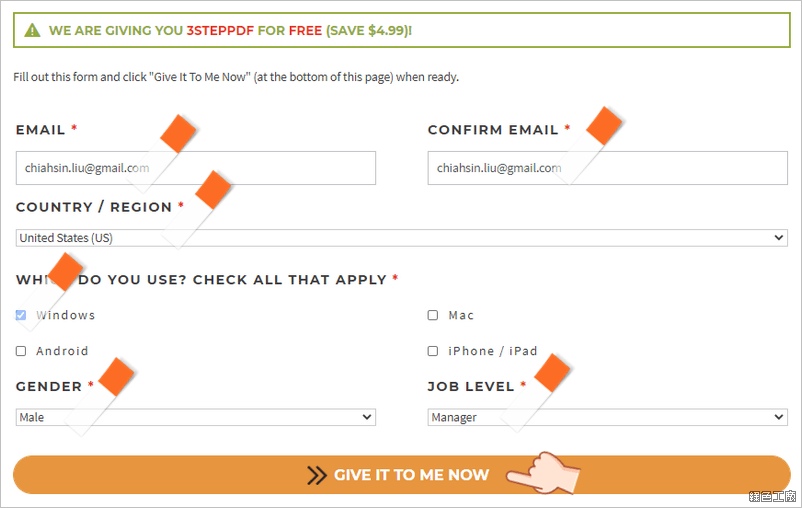Click the orange marker beside Job Level label

(552, 373)
